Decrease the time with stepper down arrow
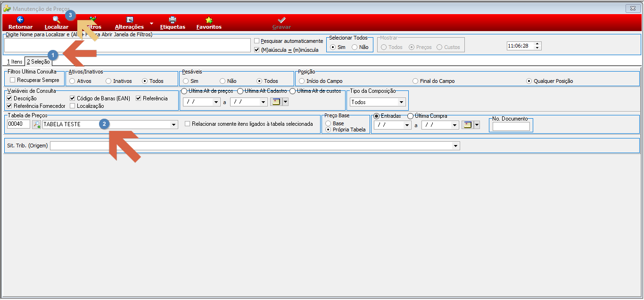Image resolution: width=644 pixels, height=300 pixels. click(538, 48)
